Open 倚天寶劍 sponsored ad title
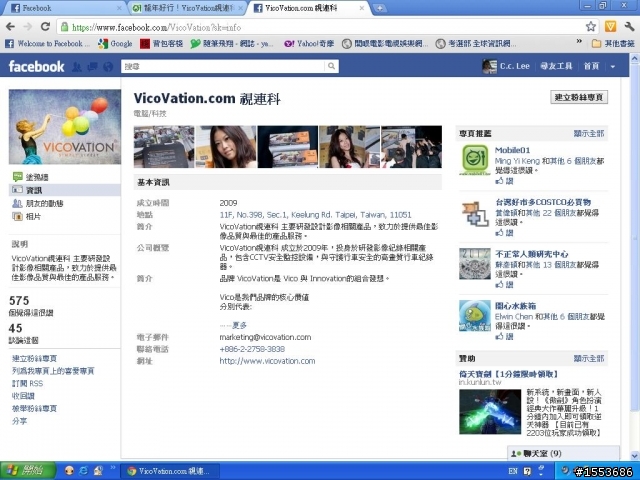The height and width of the screenshot is (480, 640). [508, 374]
